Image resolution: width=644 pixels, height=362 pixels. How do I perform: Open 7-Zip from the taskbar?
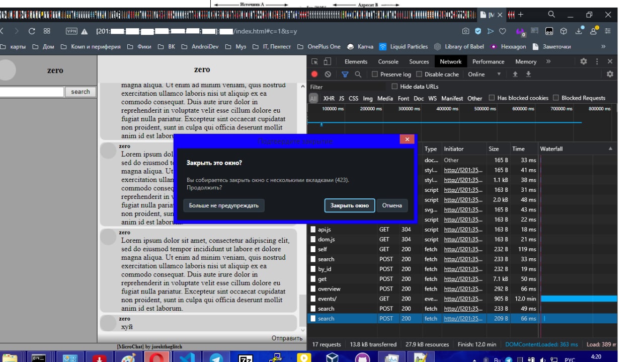[246, 358]
